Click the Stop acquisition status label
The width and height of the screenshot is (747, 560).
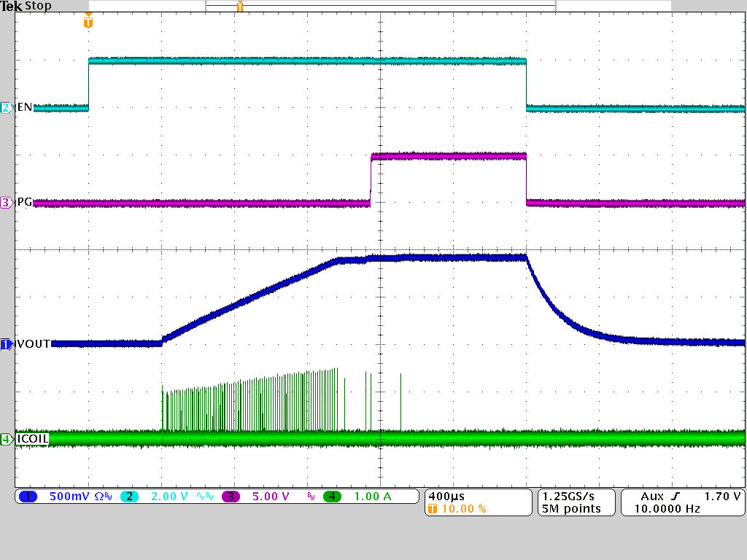(40, 6)
